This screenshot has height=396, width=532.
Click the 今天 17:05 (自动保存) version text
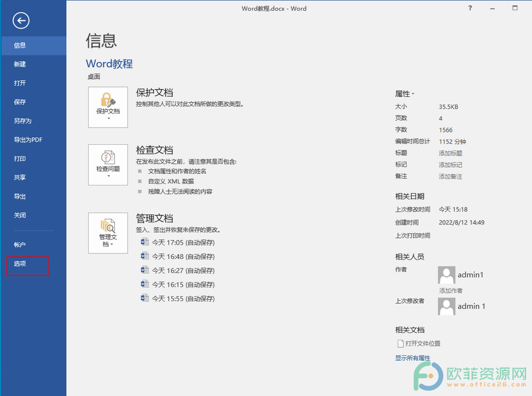tap(183, 242)
